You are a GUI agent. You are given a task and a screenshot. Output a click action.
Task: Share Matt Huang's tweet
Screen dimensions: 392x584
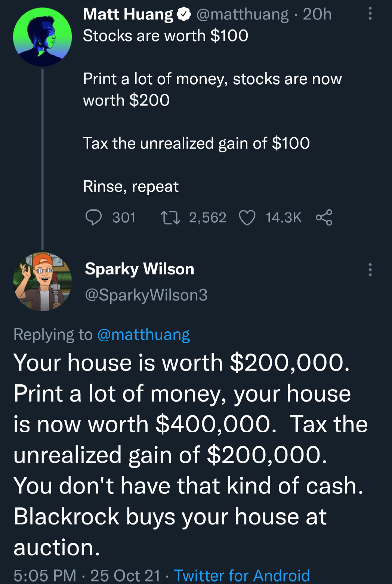coord(324,217)
